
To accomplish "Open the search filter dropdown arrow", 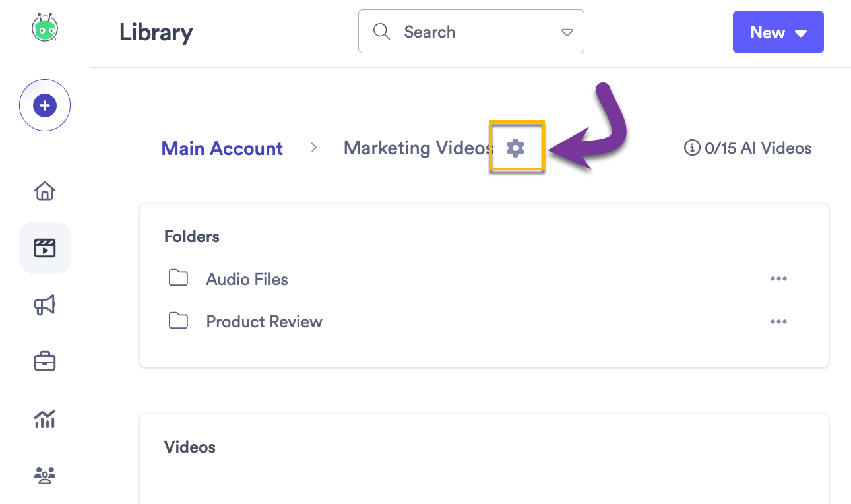I will [x=567, y=31].
